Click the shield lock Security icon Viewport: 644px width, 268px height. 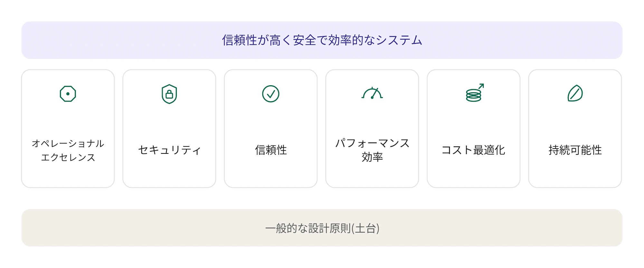pos(169,94)
